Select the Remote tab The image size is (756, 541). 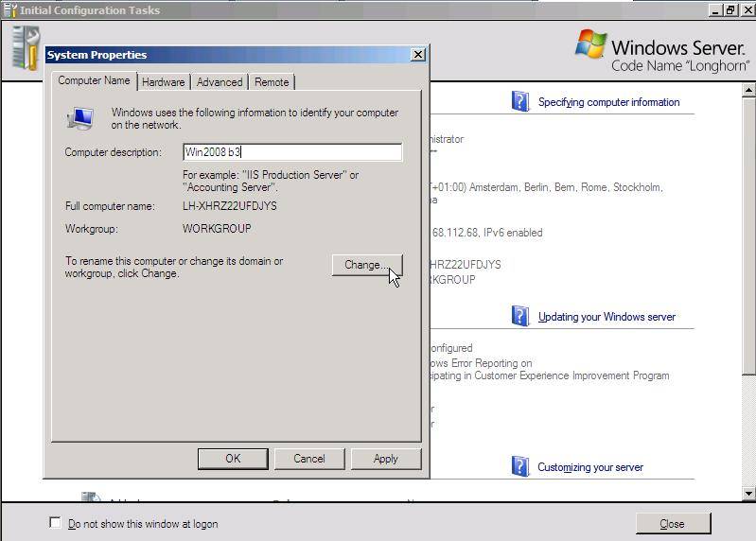point(272,82)
